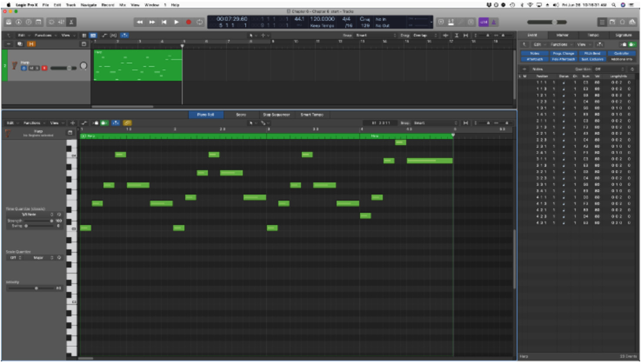Open the Toolbar display button
The width and height of the screenshot is (641, 364).
[x=38, y=22]
